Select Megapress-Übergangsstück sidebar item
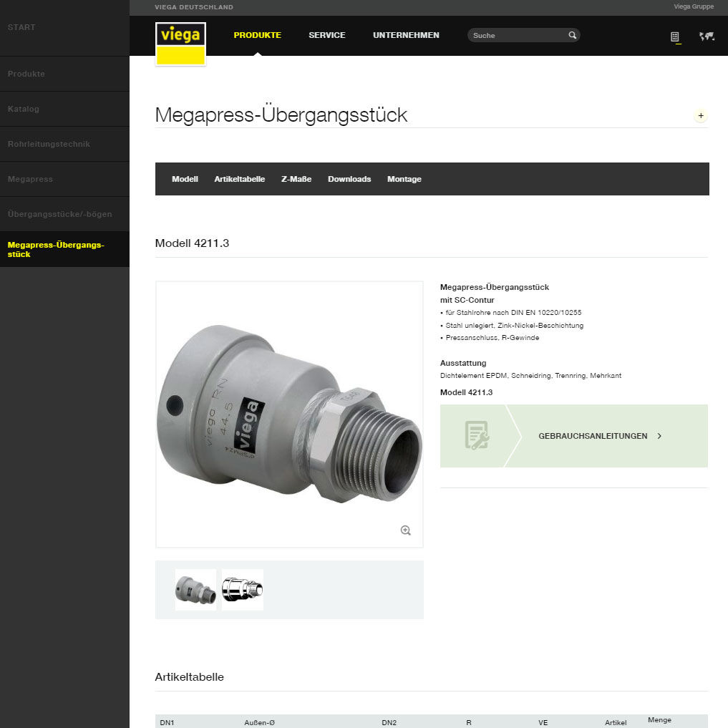The width and height of the screenshot is (728, 728). 64,249
